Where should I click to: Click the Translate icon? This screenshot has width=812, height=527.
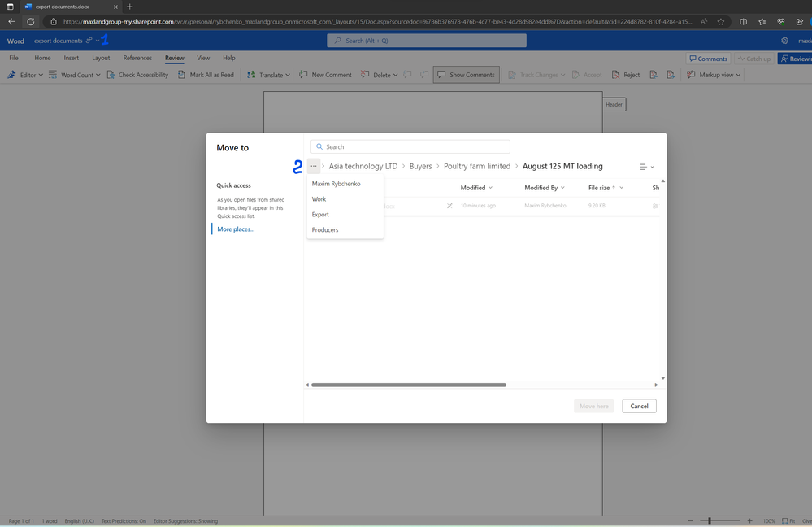251,75
